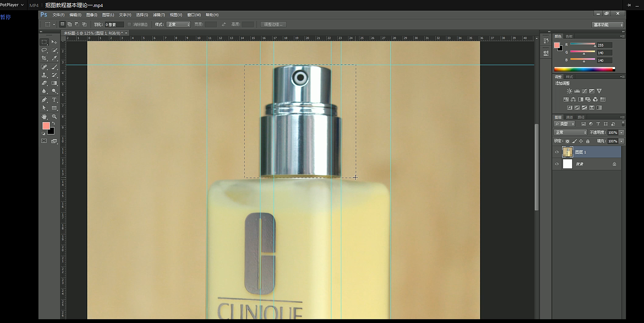Viewport: 644px width, 323px height.
Task: Toggle lock position for the layer
Action: [581, 141]
